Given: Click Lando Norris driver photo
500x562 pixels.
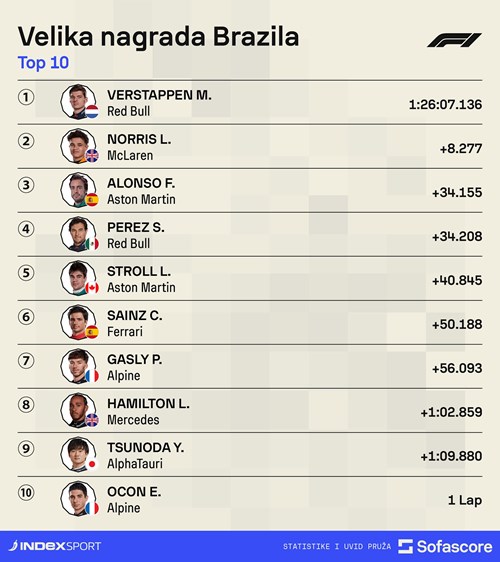Looking at the screenshot, I should click(78, 146).
